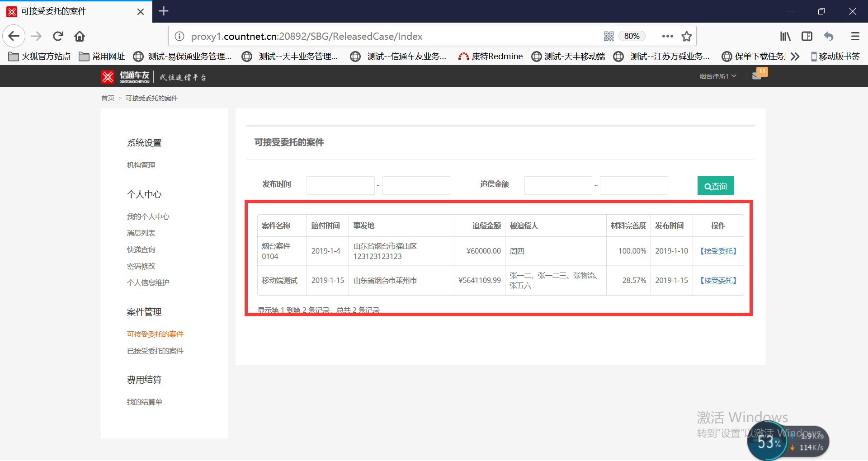868x461 pixels.
Task: Select 机构管理 in the sidebar
Action: coord(141,165)
